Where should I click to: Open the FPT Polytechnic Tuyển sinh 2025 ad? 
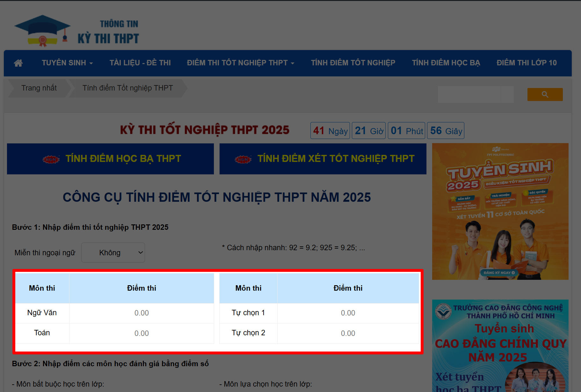click(500, 211)
